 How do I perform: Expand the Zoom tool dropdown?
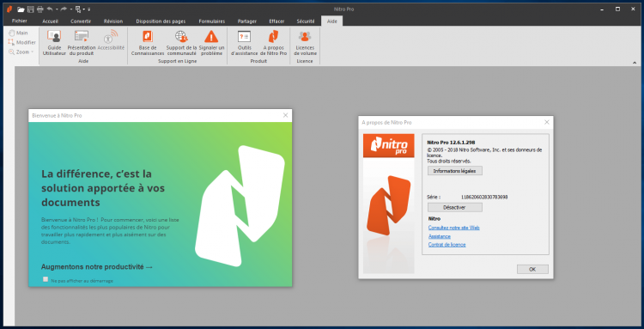32,52
